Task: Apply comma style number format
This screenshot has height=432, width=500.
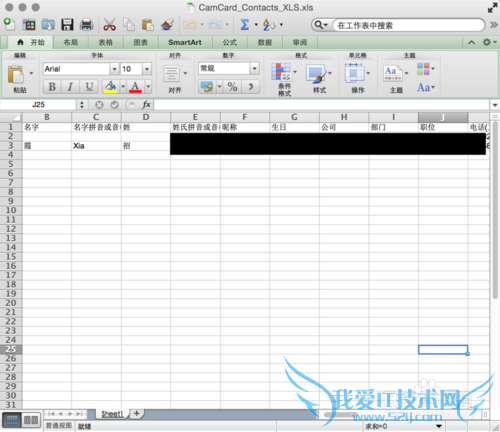Action: click(251, 87)
